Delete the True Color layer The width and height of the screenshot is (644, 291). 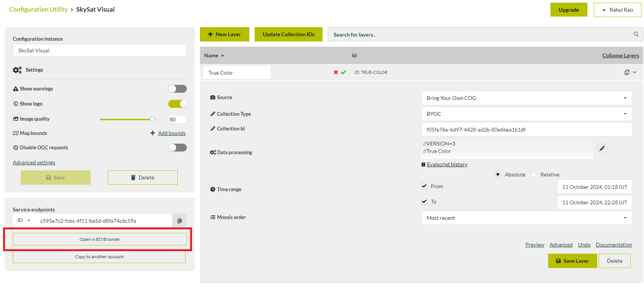tap(615, 261)
